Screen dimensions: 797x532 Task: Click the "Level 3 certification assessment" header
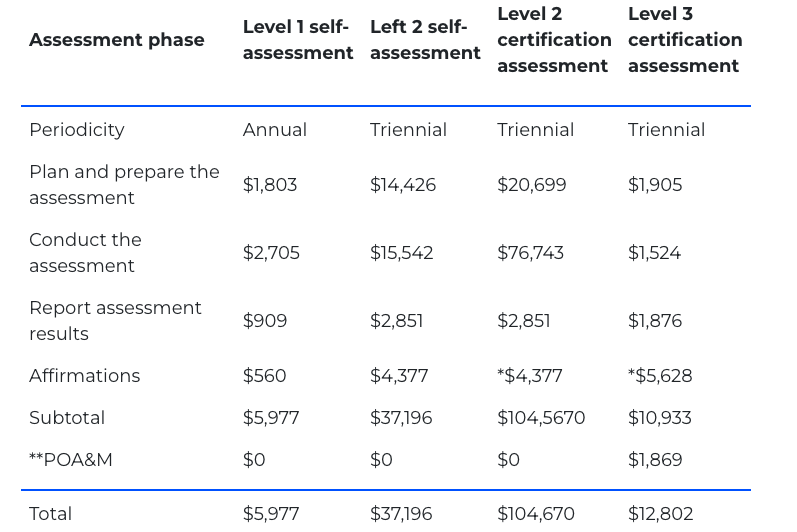pos(684,40)
